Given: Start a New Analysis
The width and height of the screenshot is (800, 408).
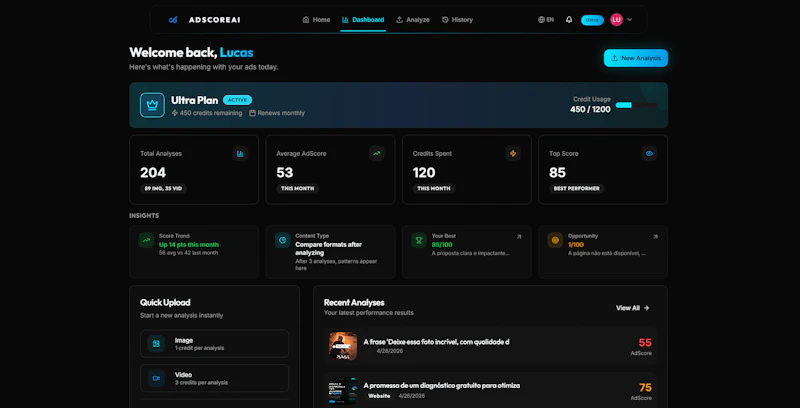Looking at the screenshot, I should tap(636, 58).
